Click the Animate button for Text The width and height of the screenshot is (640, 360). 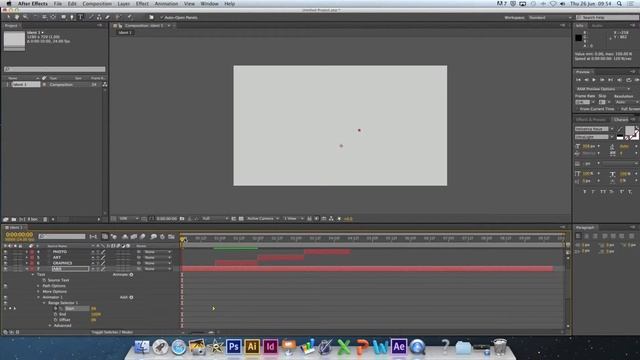pyautogui.click(x=123, y=275)
